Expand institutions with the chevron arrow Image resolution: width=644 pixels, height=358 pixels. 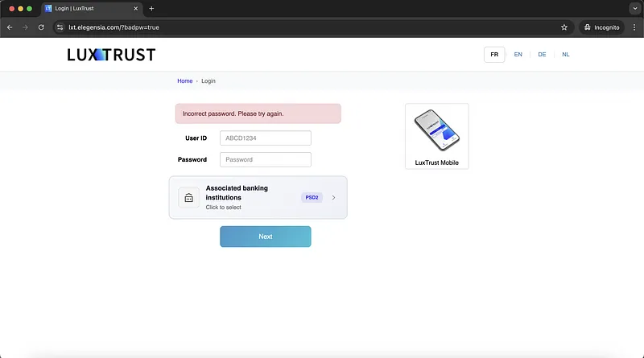(x=333, y=197)
